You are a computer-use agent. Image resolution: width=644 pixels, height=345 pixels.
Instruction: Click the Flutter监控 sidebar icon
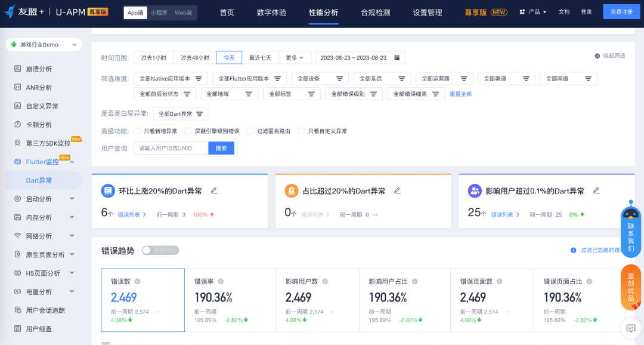click(18, 162)
